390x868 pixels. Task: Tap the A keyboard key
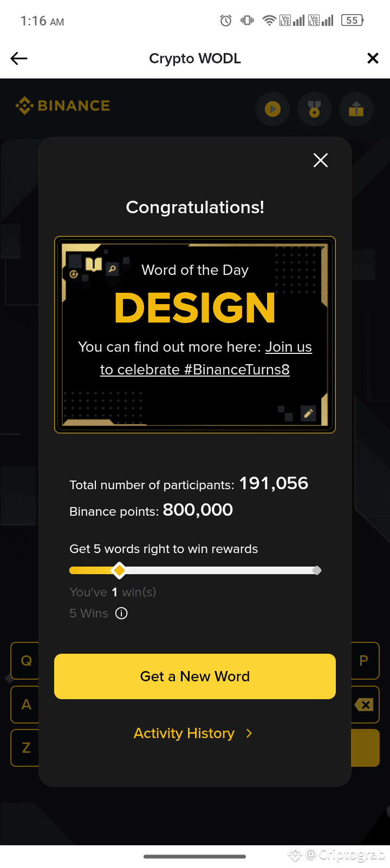(x=25, y=705)
